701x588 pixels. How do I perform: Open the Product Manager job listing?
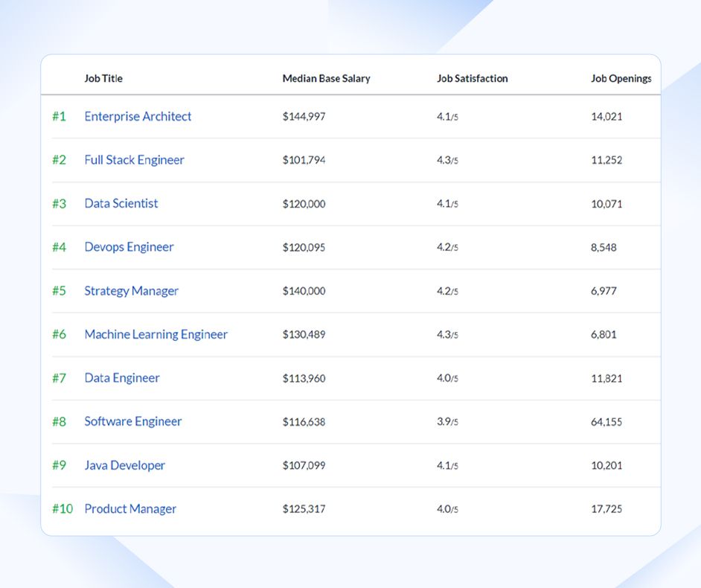point(130,509)
